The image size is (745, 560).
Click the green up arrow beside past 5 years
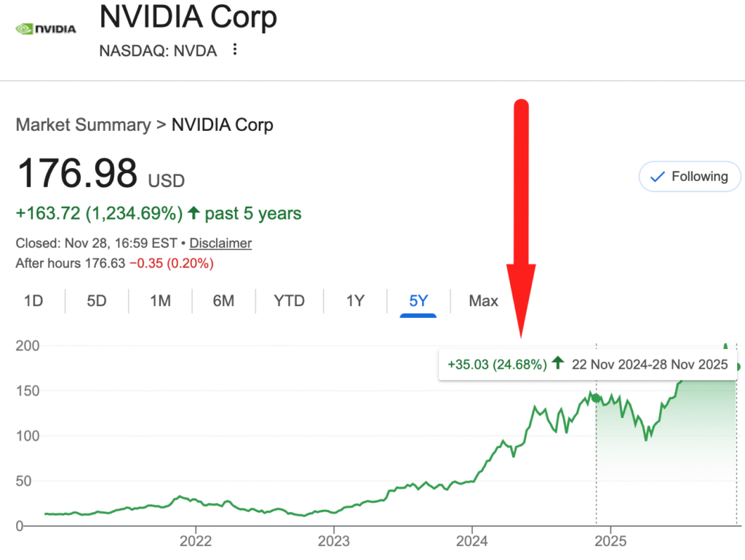194,213
